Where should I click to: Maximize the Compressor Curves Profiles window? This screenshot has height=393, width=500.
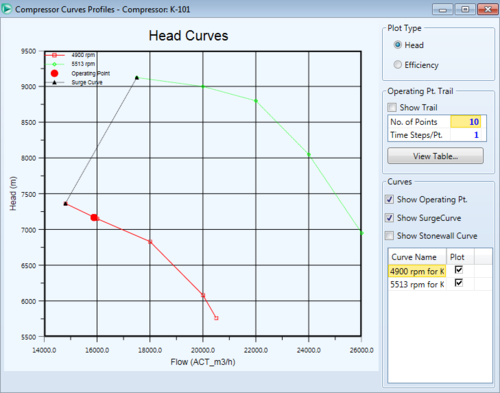click(x=465, y=9)
